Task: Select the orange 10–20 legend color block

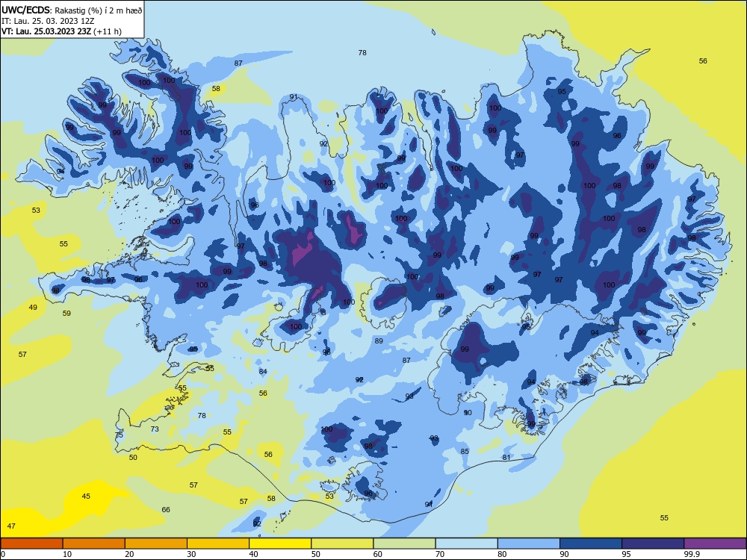Action: coord(94,544)
